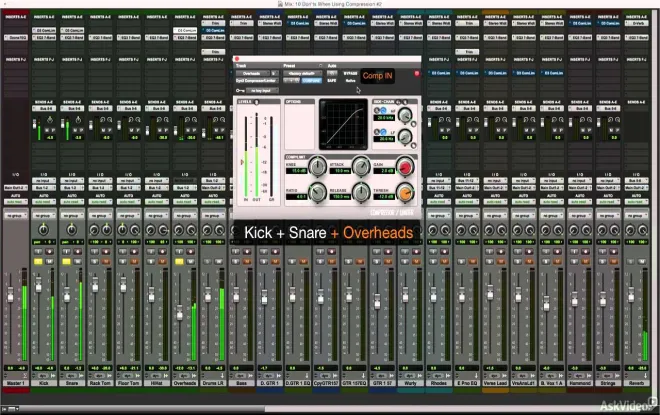The height and width of the screenshot is (415, 660).
Task: Click the Overheads track volume fader
Action: (x=180, y=312)
